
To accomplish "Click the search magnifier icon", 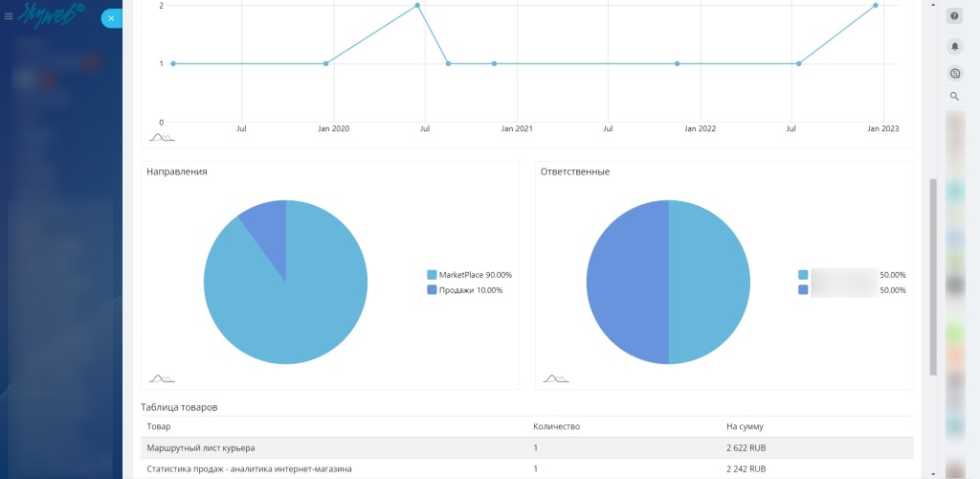I will pos(954,97).
